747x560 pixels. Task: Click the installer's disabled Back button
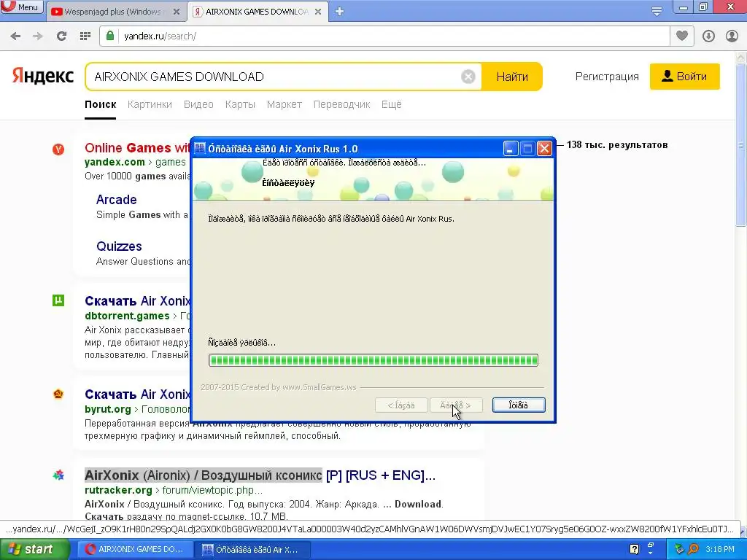coord(401,405)
